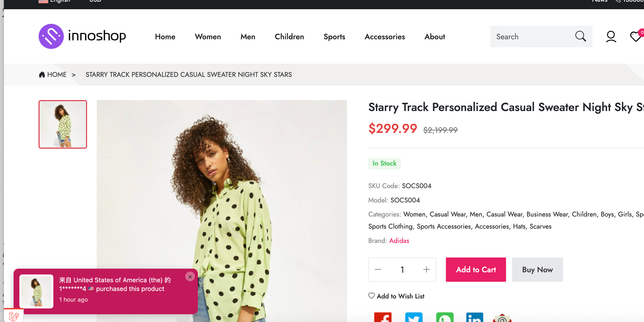Decrease quantity with minus button

coord(378,269)
